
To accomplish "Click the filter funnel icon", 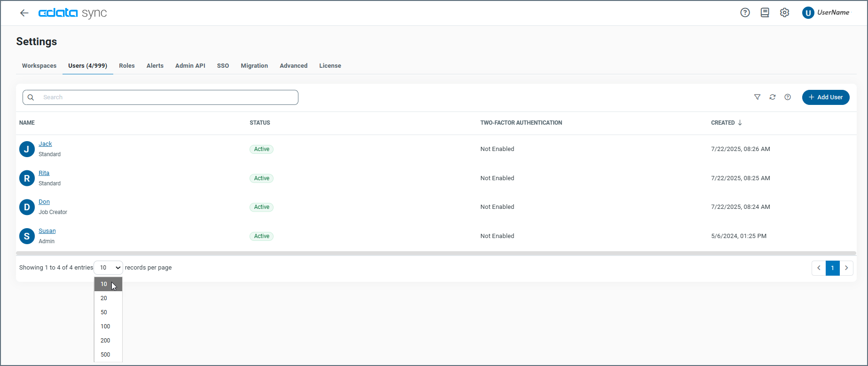I will coord(757,97).
